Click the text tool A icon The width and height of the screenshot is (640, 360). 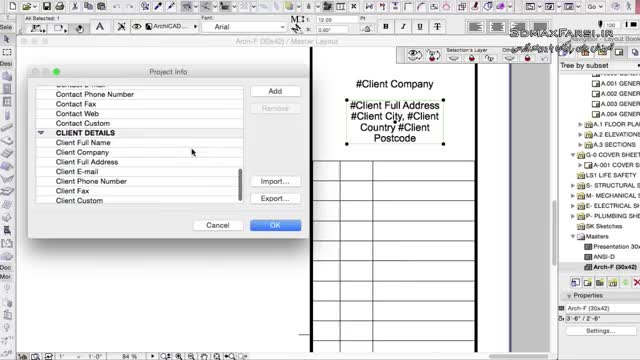pos(100,27)
